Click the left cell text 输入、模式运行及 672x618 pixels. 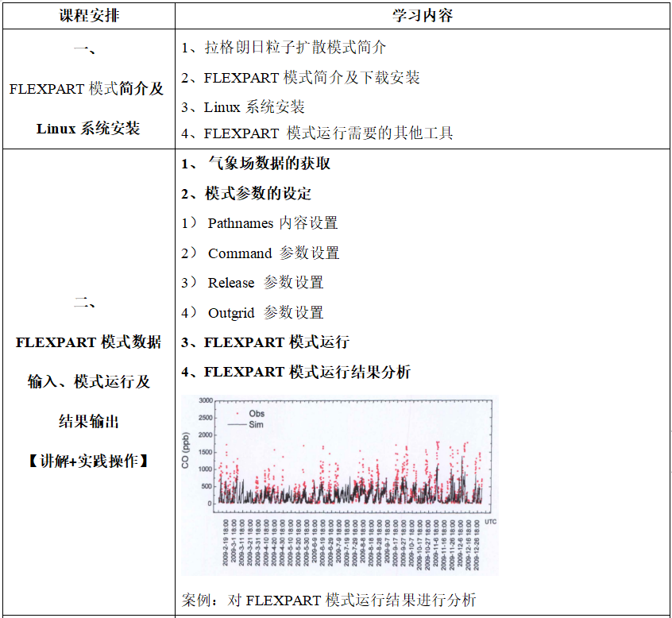pyautogui.click(x=89, y=382)
